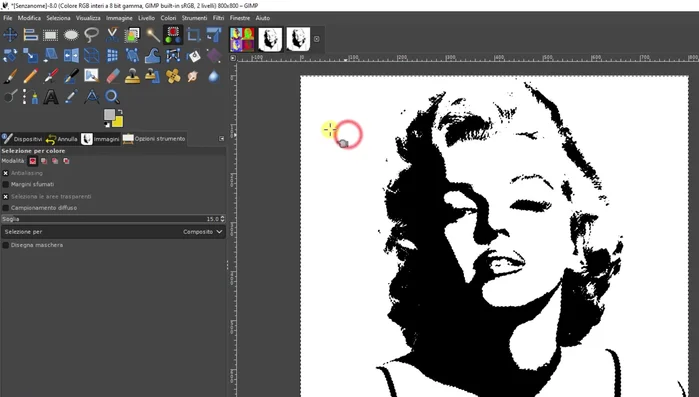This screenshot has width=699, height=397.
Task: Enable Margini sfumati checkbox
Action: click(x=6, y=184)
